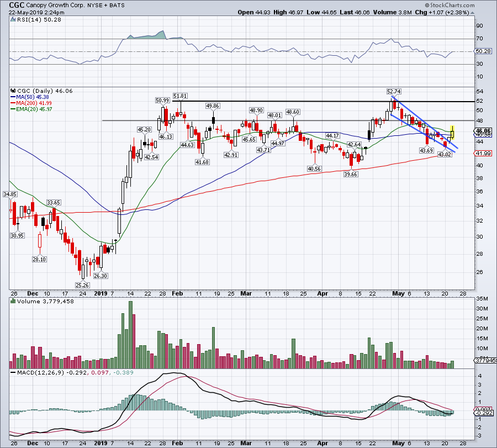Click the 22-May-2019 2:24pm timestamp

(36, 13)
